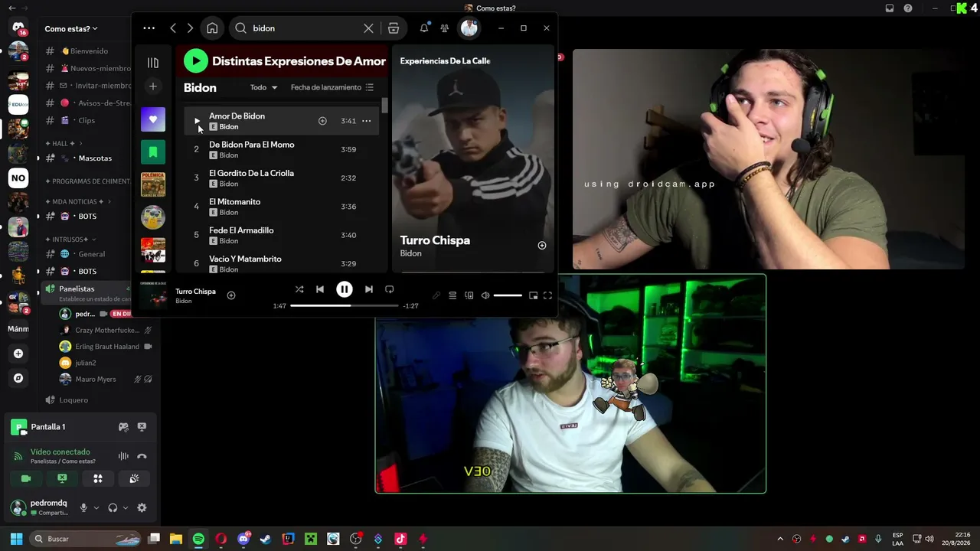Collapse the HALL category in Discord

[64, 143]
